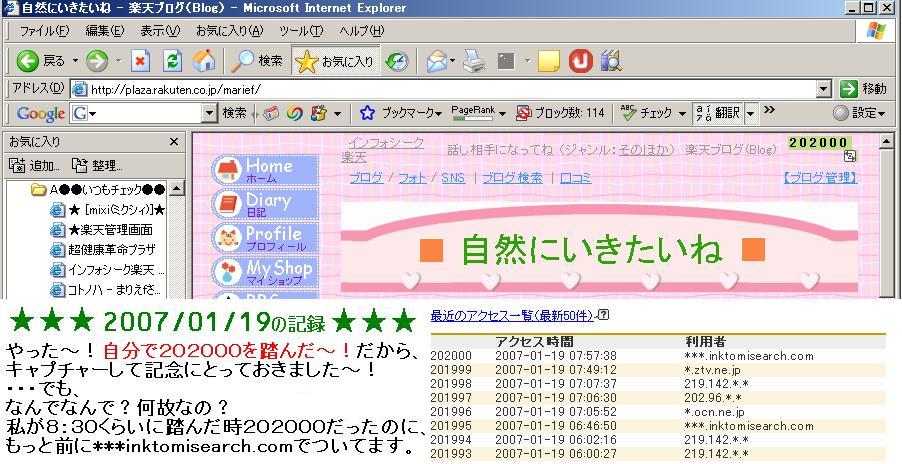Click the ブログ管理 link
902x464 pixels.
[x=819, y=178]
